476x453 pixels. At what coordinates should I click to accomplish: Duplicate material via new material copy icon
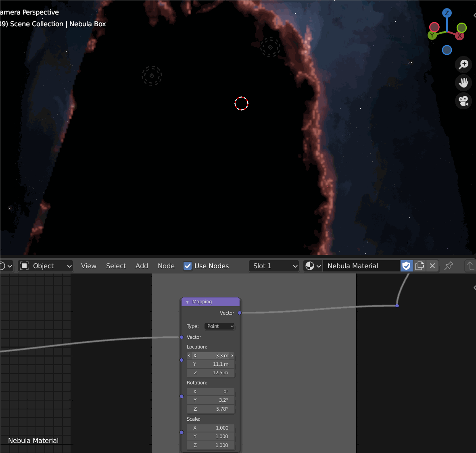[x=420, y=266]
